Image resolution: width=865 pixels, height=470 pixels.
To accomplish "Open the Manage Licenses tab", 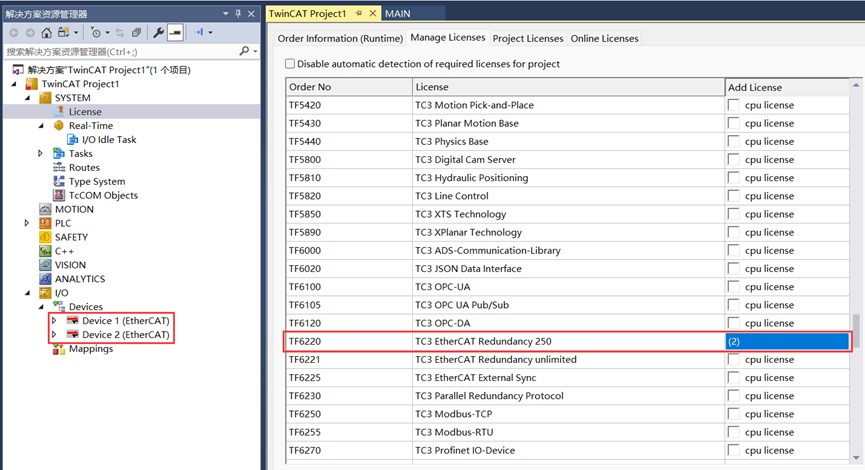I will [448, 38].
